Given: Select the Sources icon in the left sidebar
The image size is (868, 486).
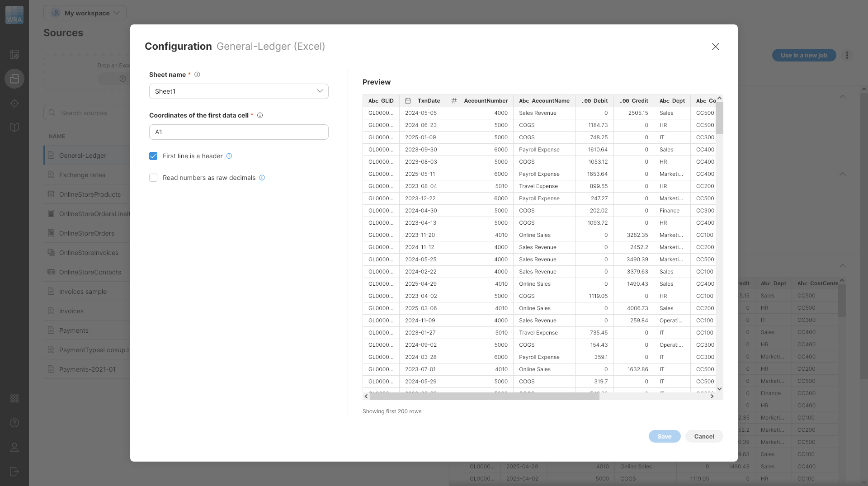Looking at the screenshot, I should click(x=14, y=79).
